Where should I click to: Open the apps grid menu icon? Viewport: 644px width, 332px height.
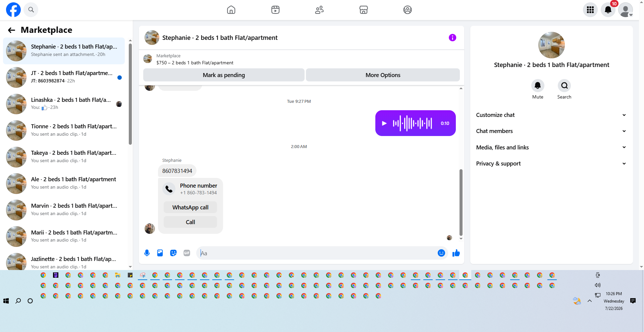pos(590,10)
